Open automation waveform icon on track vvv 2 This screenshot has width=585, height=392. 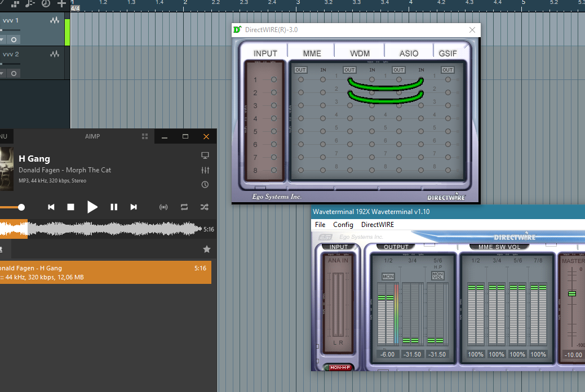(55, 54)
